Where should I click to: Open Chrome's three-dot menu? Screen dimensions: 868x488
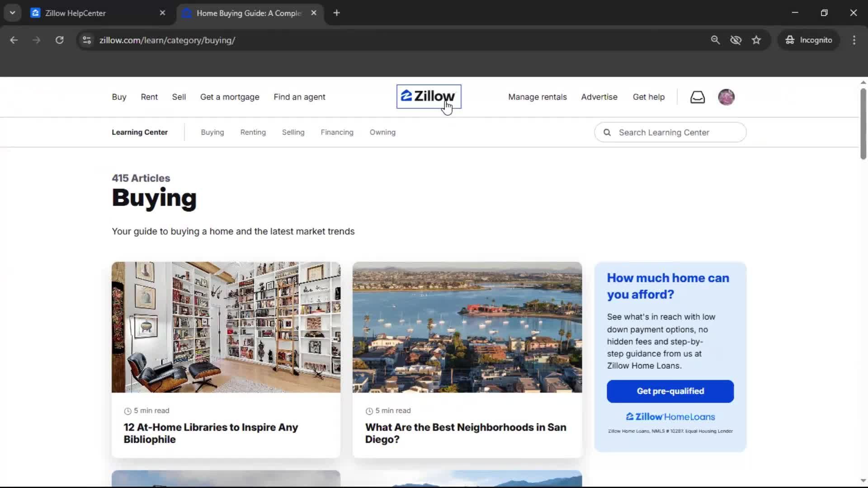[x=854, y=40]
